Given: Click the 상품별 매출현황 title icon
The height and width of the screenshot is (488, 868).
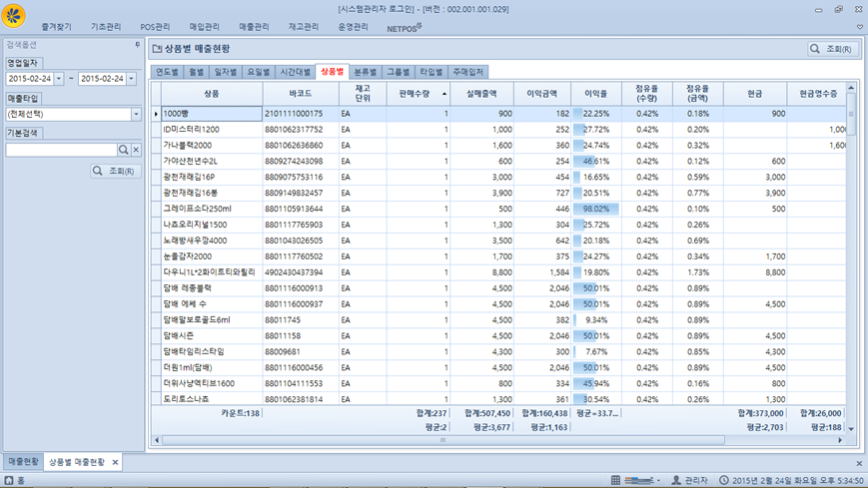Looking at the screenshot, I should [x=157, y=49].
